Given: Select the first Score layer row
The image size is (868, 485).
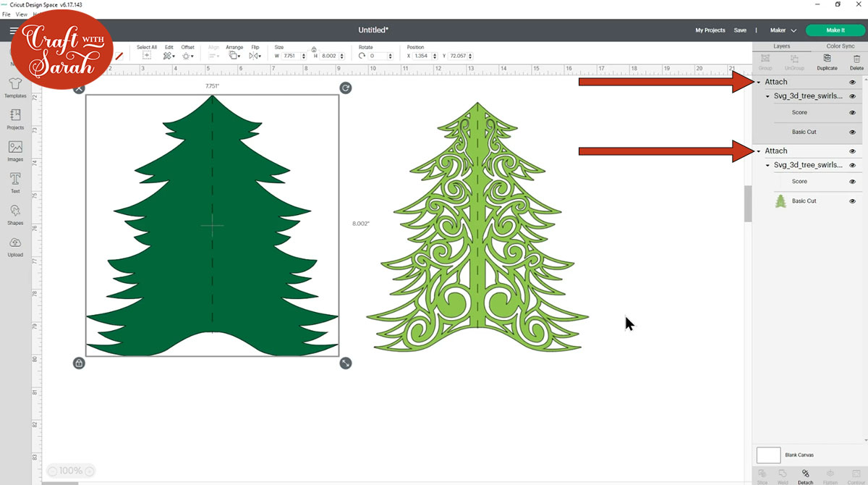Looking at the screenshot, I should point(809,113).
